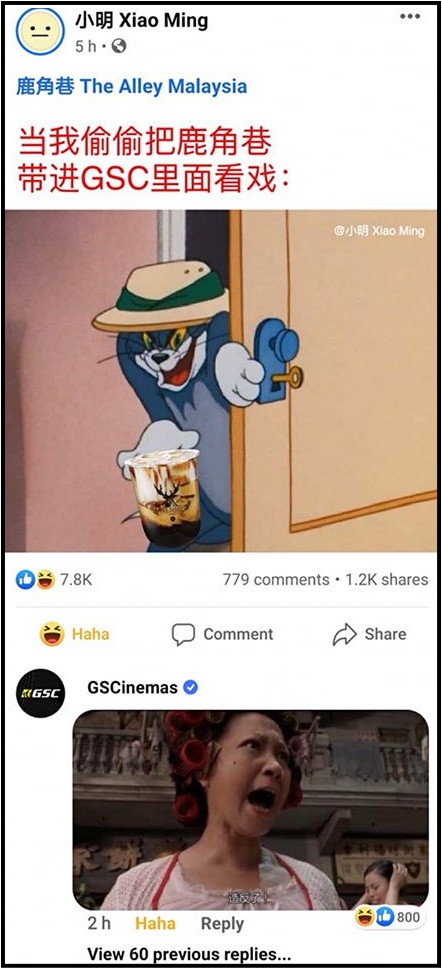The width and height of the screenshot is (442, 969).
Task: Click the Haha emoji reaction icon
Action: (x=53, y=634)
